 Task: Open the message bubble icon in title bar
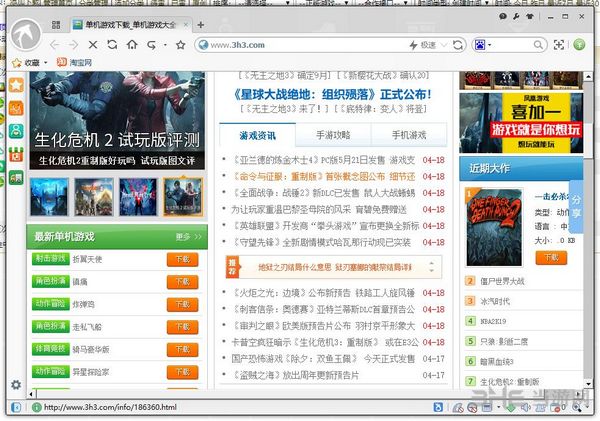coord(503,16)
